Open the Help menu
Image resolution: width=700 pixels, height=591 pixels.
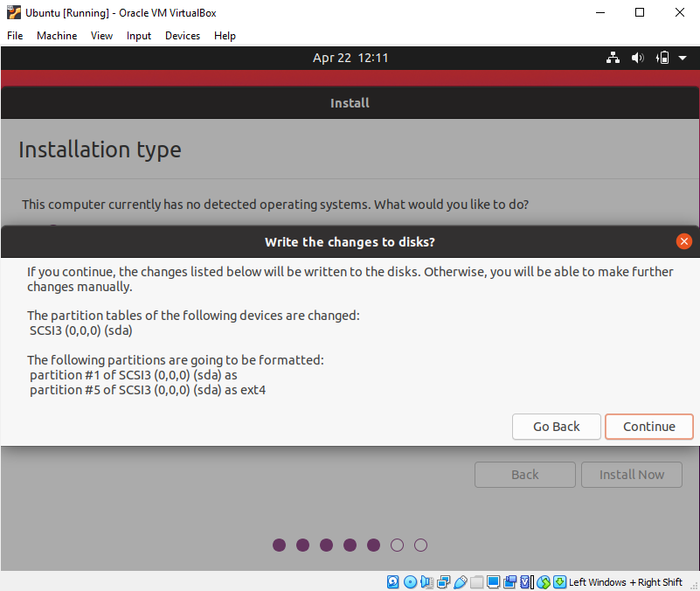point(225,36)
